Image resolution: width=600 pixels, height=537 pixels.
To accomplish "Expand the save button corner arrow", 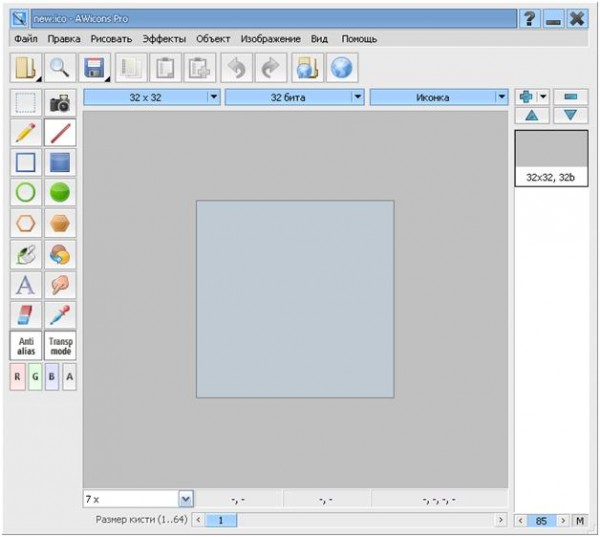I will pos(108,79).
